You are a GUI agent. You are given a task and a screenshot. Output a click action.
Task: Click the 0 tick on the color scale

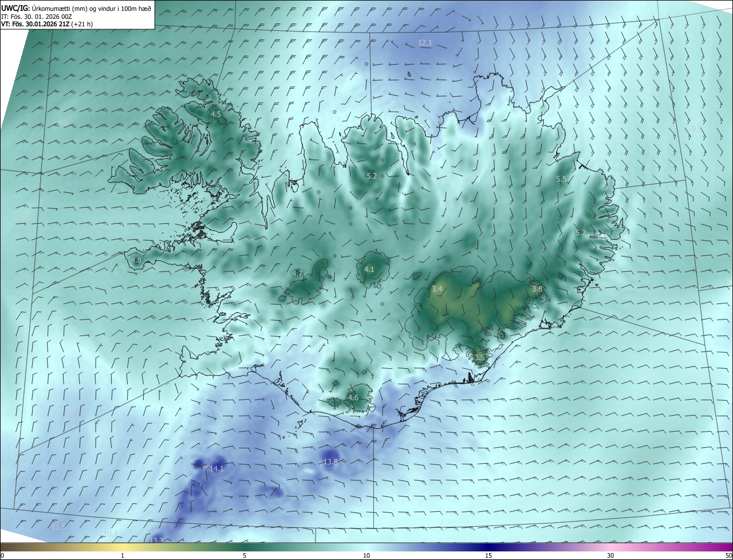tap(2, 555)
